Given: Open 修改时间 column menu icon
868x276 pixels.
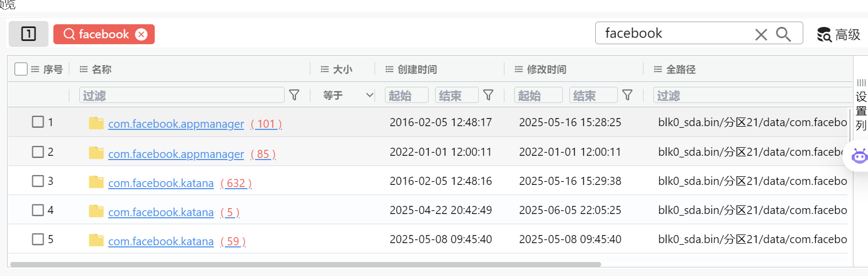Looking at the screenshot, I should 519,69.
